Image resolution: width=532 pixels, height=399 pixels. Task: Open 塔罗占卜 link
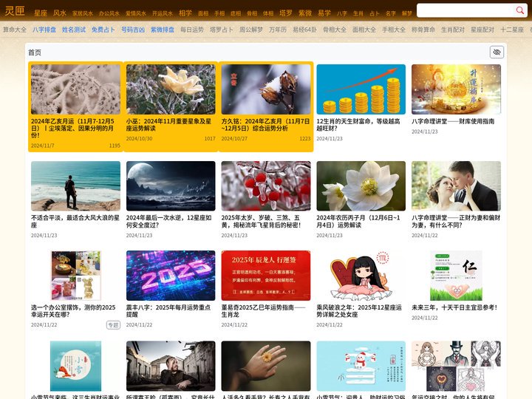tap(222, 30)
